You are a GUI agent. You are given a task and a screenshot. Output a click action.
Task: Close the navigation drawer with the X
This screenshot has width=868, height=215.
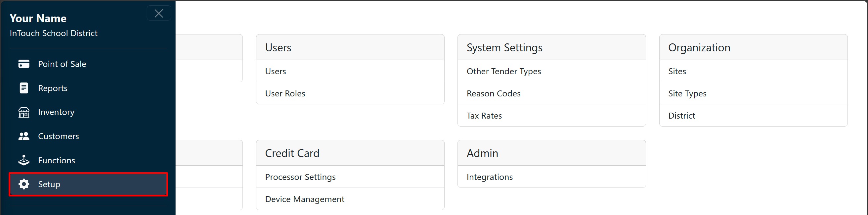point(159,13)
